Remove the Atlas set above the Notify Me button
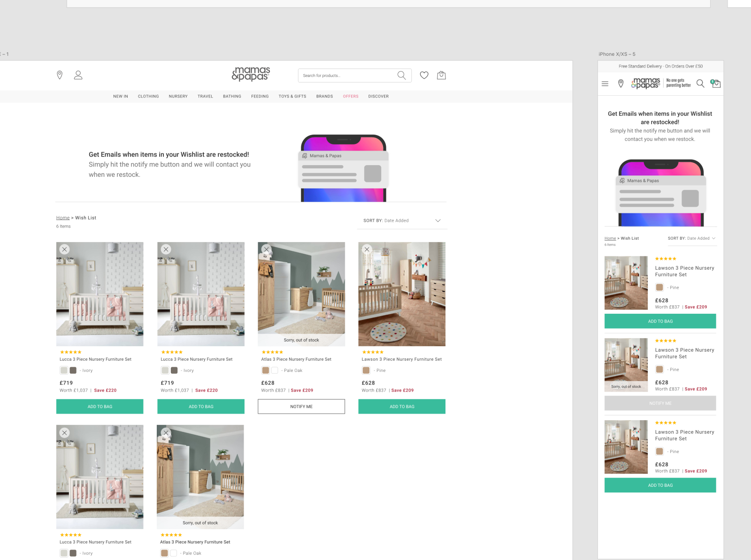The width and height of the screenshot is (751, 560). 267,250
